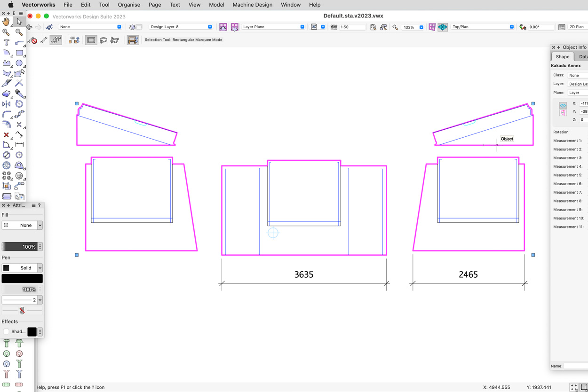This screenshot has width=588, height=392.
Task: Toggle Rectangular Marquee selection mode
Action: [x=91, y=40]
